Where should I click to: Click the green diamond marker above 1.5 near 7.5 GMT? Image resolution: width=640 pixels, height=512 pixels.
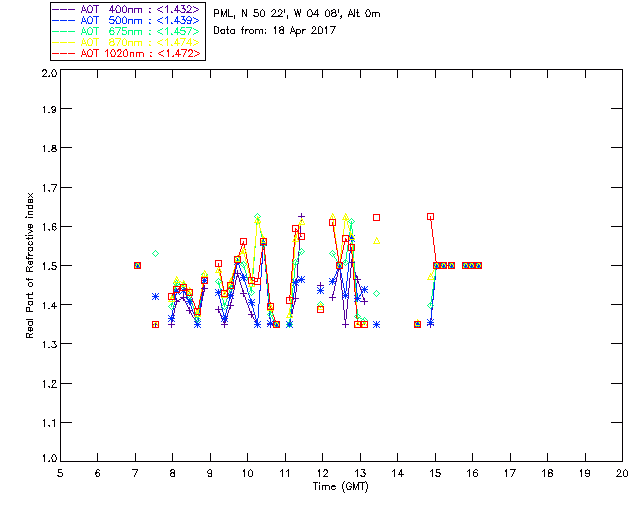pos(156,254)
